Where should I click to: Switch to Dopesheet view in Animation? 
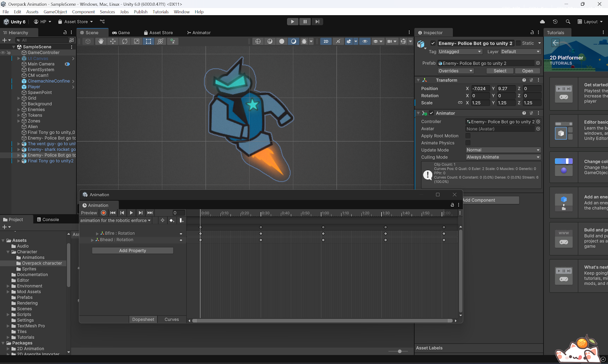(x=143, y=320)
